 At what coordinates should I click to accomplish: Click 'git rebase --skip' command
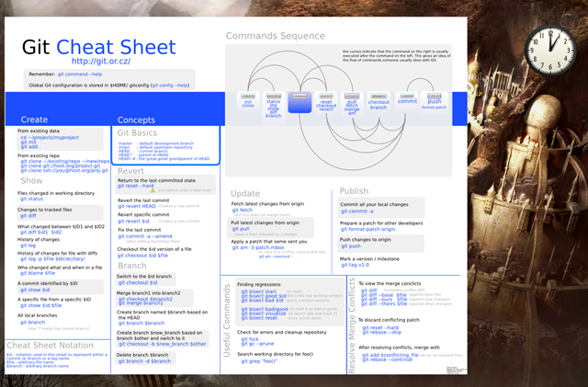382,332
